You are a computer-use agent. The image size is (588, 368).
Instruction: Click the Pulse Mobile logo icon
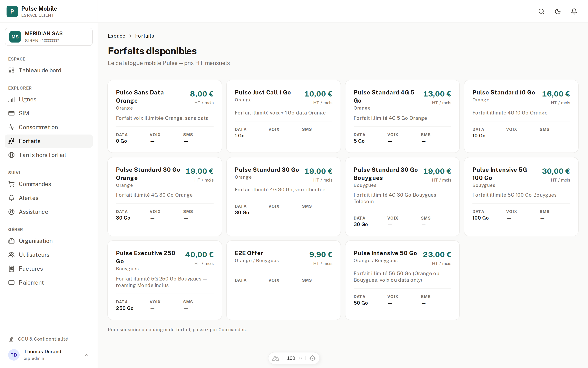point(12,11)
